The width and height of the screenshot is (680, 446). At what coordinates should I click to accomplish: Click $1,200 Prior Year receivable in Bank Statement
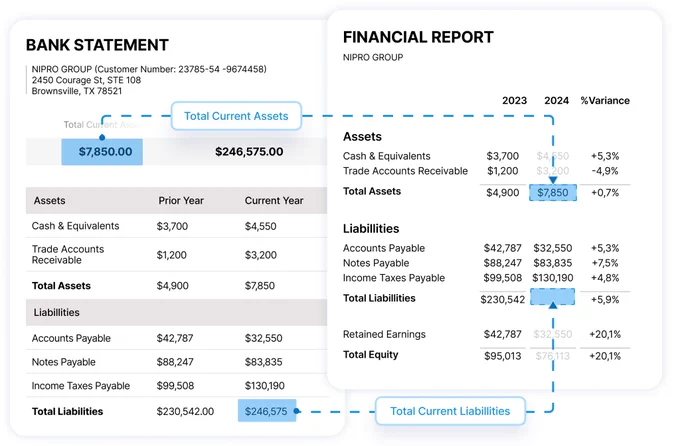tap(171, 255)
